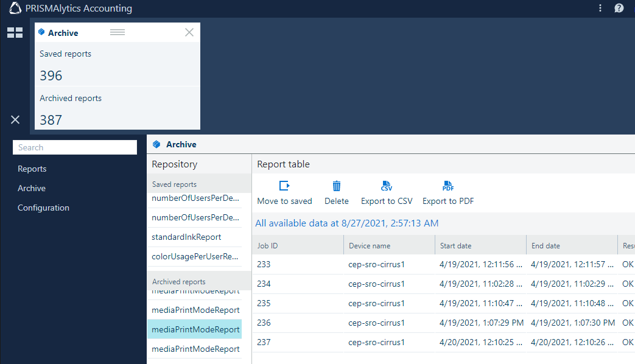Toggle the dashboard grid tiles icon
635x364 pixels.
[15, 33]
